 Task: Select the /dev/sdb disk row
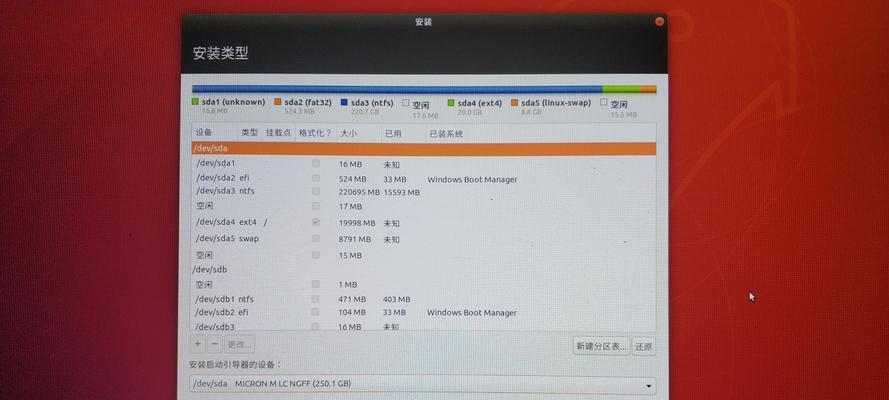(424, 270)
